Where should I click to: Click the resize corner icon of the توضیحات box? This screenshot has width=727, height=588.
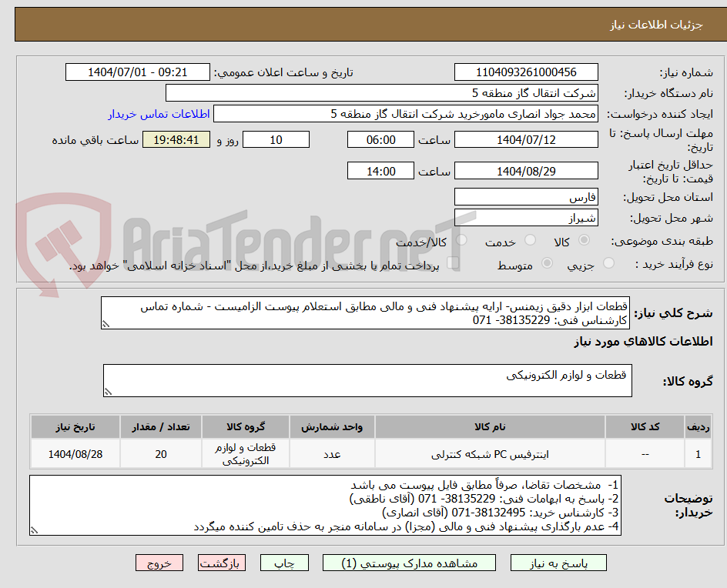click(x=33, y=529)
